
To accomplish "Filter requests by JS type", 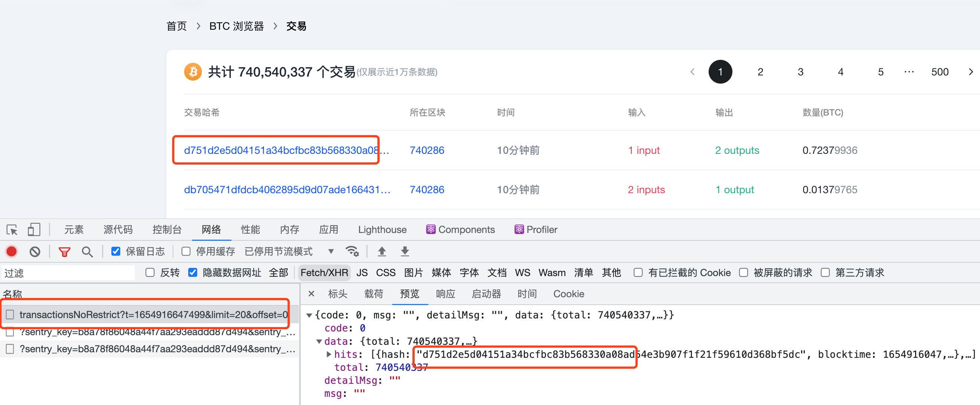I will (x=362, y=272).
